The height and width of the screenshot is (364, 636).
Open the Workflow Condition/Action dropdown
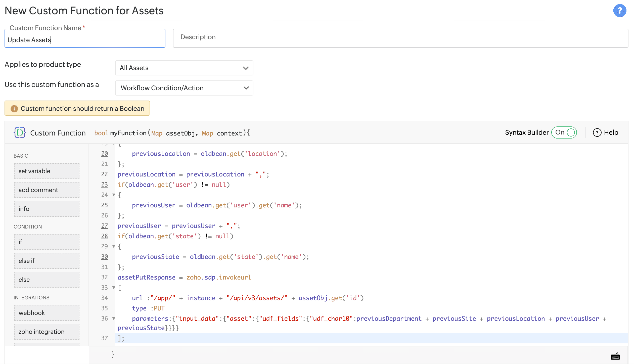pos(184,88)
